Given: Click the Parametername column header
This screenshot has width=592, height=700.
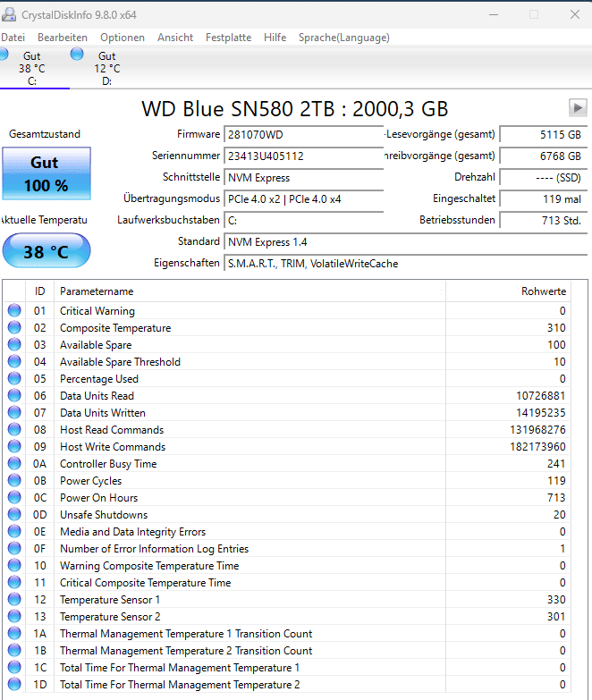Looking at the screenshot, I should tap(249, 291).
